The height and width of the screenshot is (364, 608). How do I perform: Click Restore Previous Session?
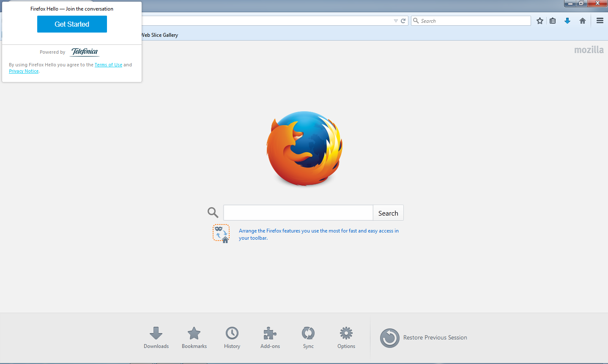click(x=424, y=338)
